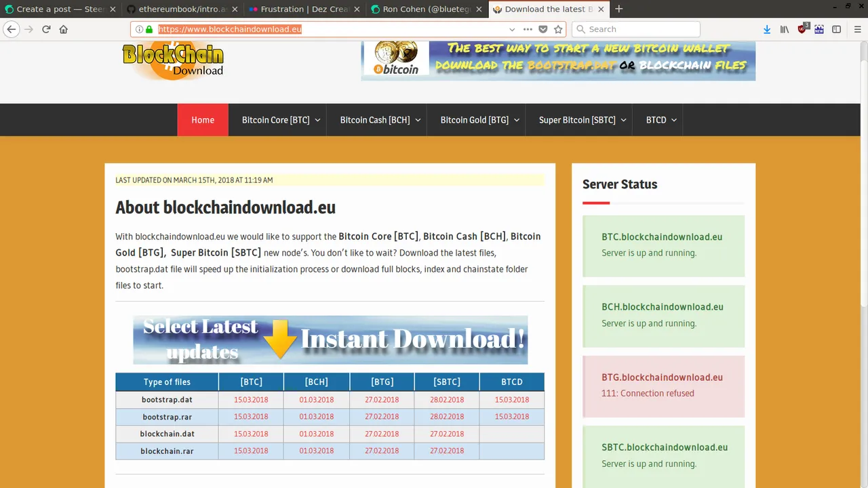
Task: Close the 'Create a post — Steem' tab
Action: [x=114, y=9]
